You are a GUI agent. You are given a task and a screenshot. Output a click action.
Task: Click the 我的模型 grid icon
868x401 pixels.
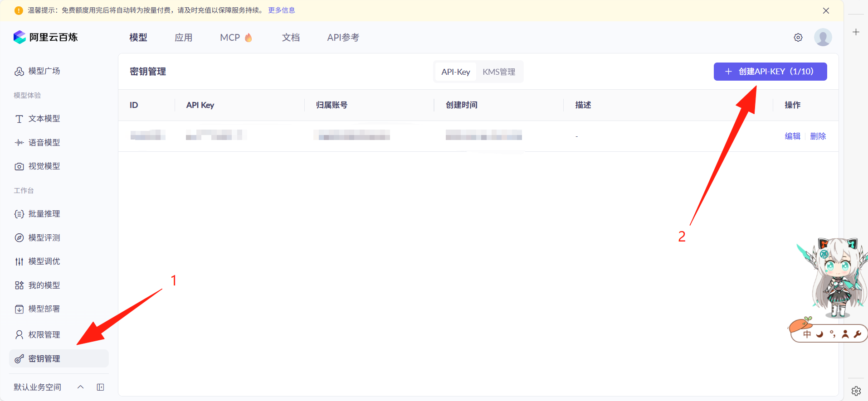click(19, 285)
